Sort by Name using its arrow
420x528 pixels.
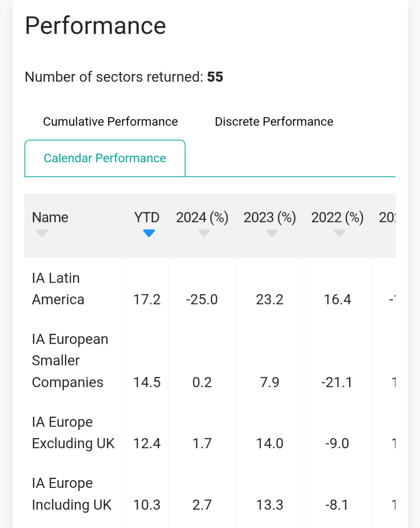[x=42, y=233]
